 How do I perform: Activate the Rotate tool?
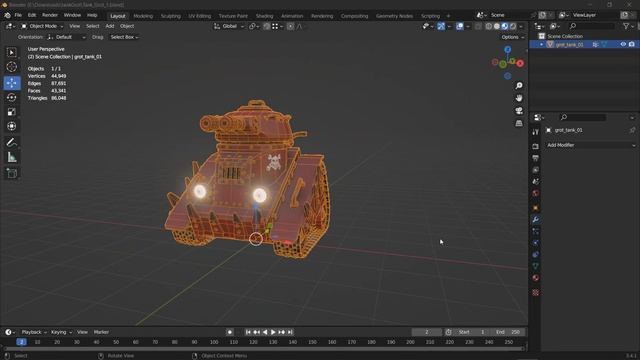coord(11,98)
